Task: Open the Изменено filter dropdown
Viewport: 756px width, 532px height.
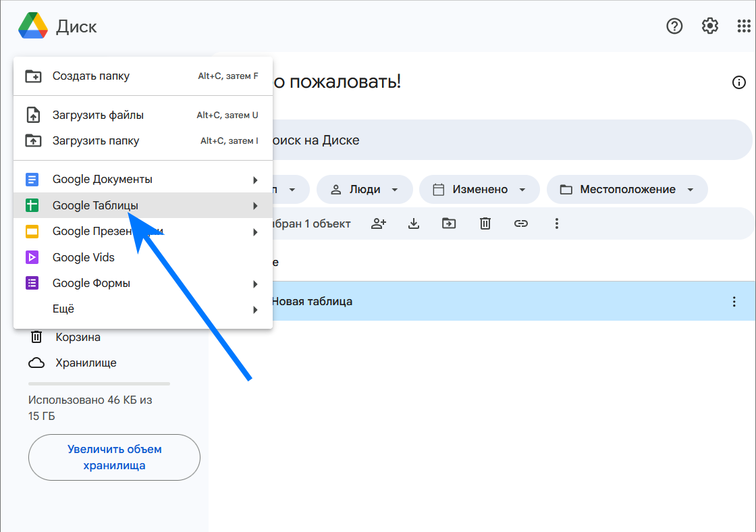Action: click(479, 189)
